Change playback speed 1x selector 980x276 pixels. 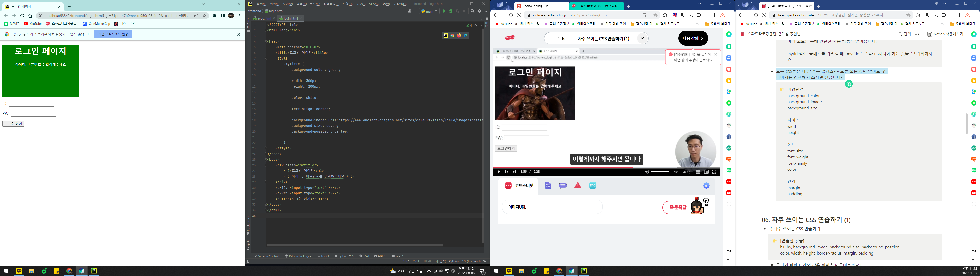[676, 172]
